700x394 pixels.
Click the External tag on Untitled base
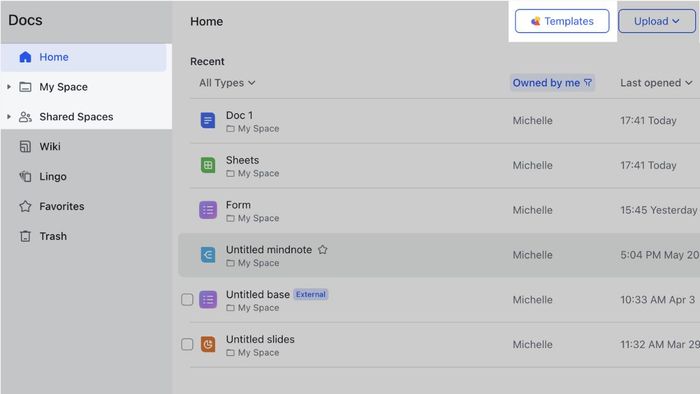point(311,294)
